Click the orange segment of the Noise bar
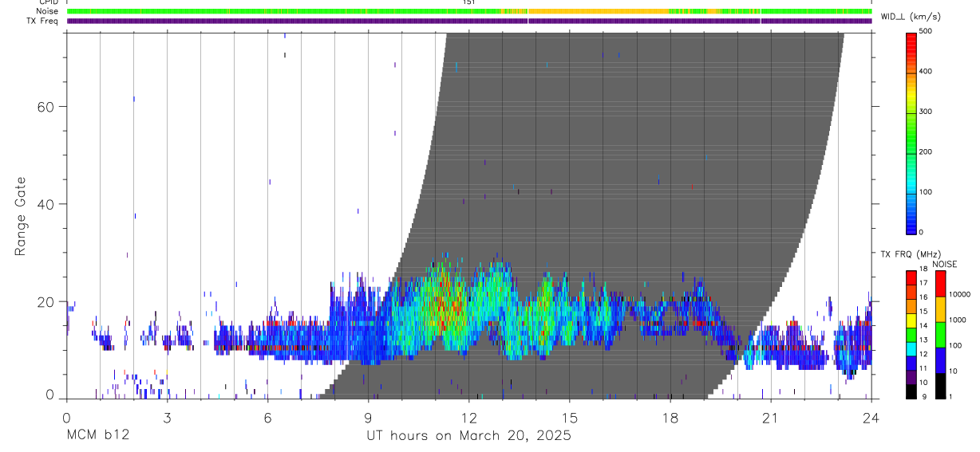The height and width of the screenshot is (452, 980). pos(599,11)
